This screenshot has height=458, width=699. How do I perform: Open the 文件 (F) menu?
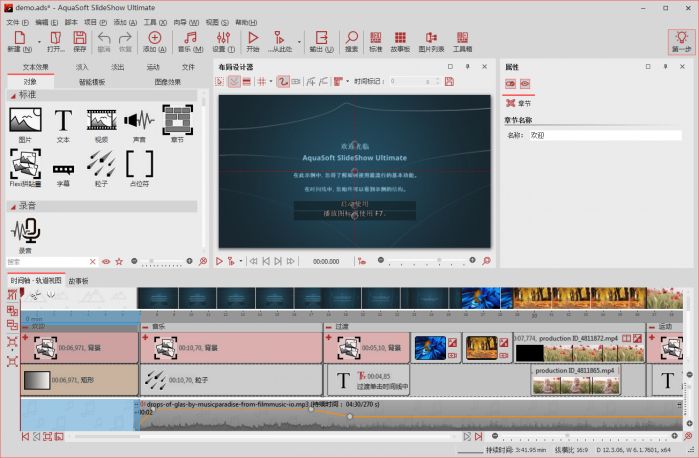(18, 22)
